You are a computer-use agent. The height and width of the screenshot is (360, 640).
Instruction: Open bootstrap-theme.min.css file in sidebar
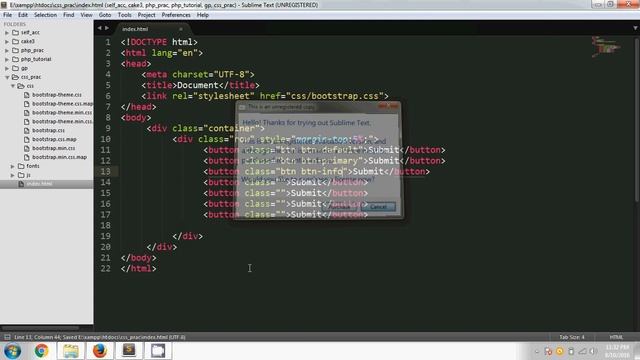[x=62, y=113]
